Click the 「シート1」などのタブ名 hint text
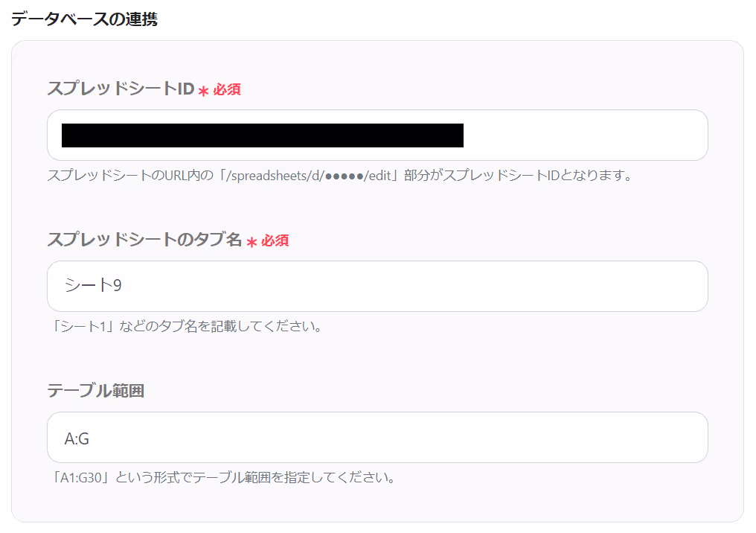The height and width of the screenshot is (533, 756). click(x=186, y=327)
